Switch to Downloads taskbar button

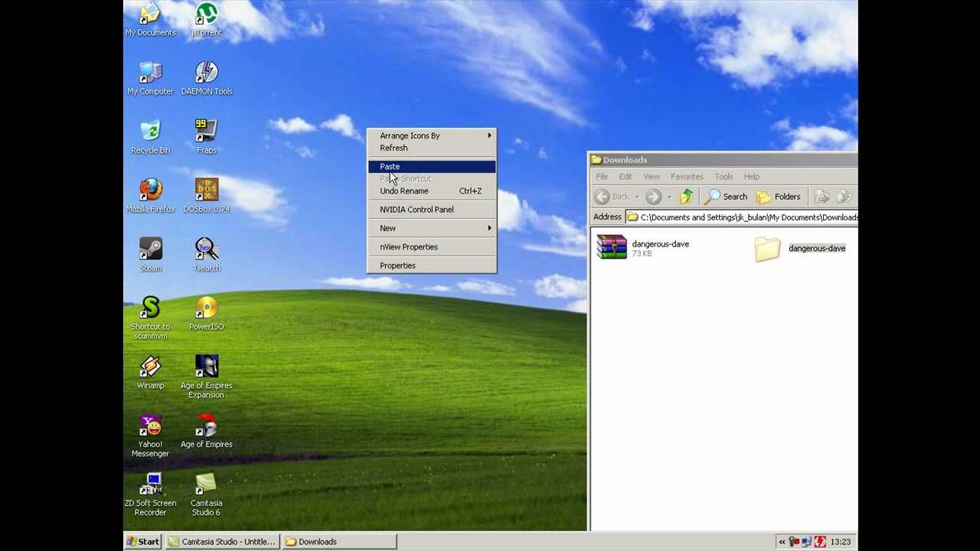(339, 542)
